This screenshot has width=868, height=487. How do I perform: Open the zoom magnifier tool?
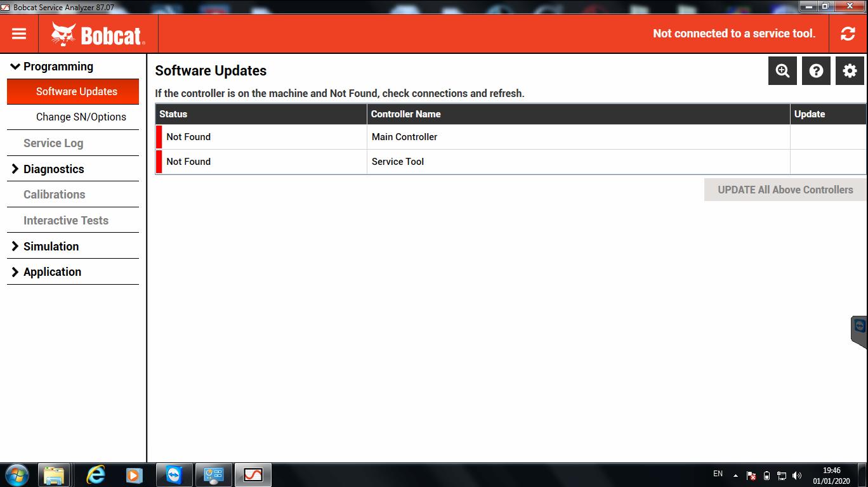[x=782, y=71]
